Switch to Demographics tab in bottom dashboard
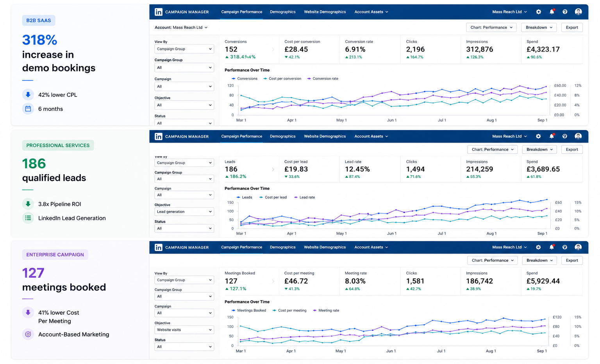The width and height of the screenshot is (600, 364). pos(282,247)
